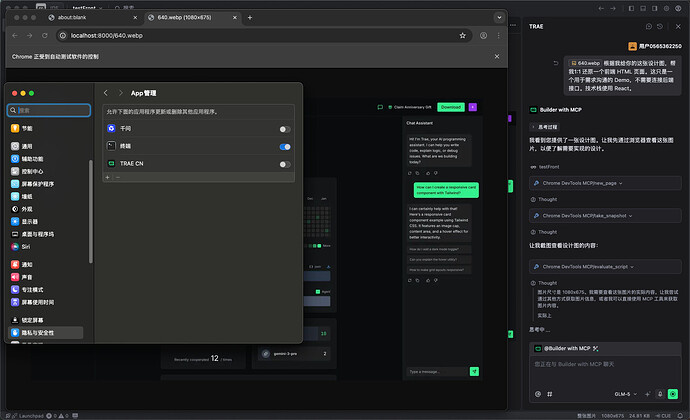Click the 思考过程 button
Viewport: 690px width, 420px height.
(x=550, y=127)
